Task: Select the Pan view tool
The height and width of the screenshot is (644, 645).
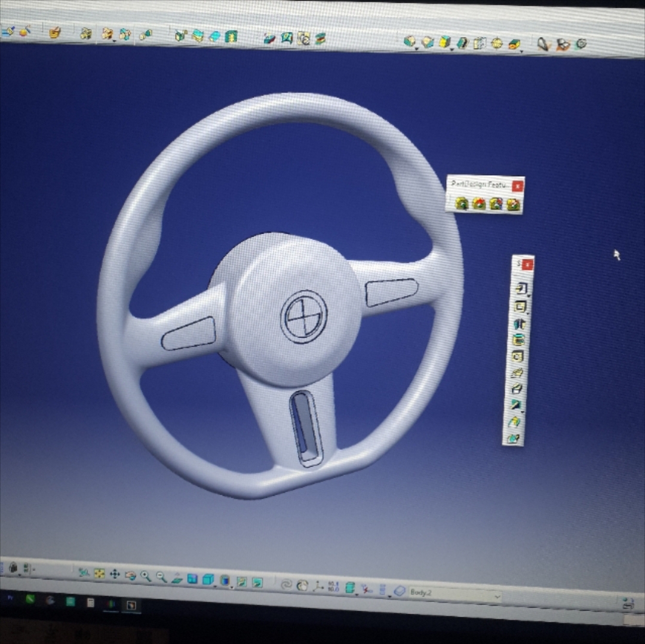Action: tap(115, 574)
